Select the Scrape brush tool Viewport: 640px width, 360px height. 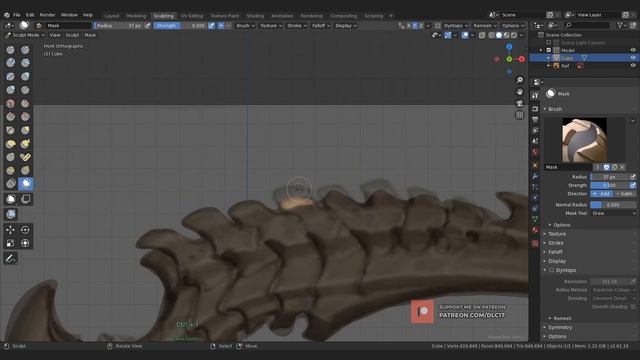click(x=25, y=117)
